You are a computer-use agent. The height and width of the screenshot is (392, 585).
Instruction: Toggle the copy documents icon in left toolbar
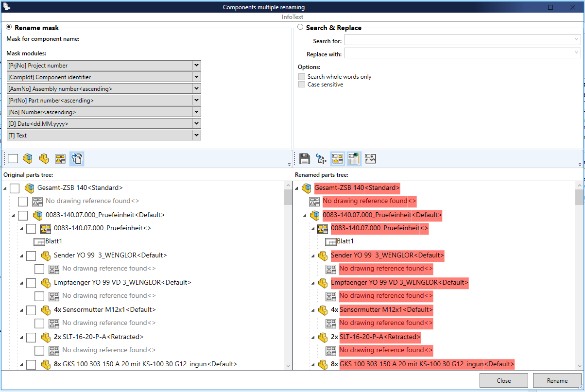(77, 158)
